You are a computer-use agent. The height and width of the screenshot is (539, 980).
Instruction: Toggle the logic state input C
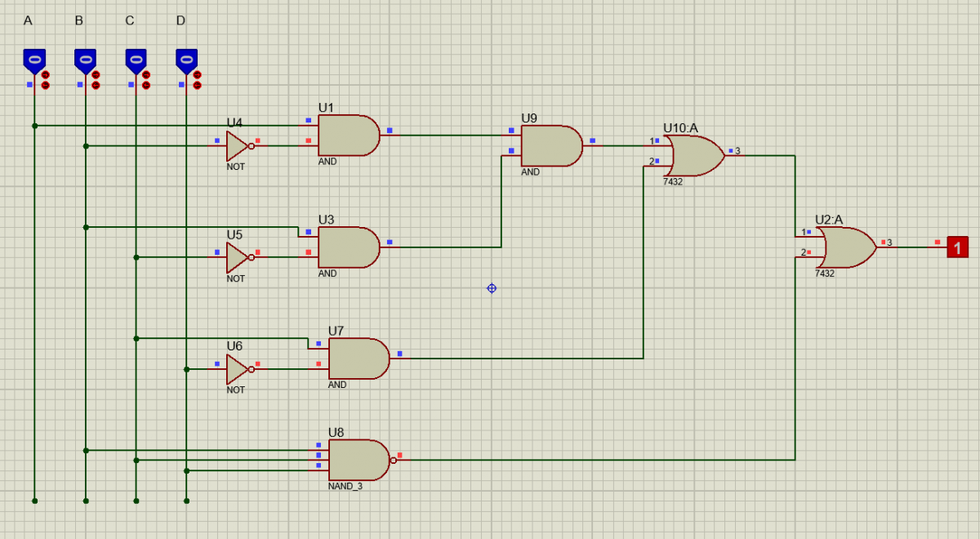tap(136, 59)
